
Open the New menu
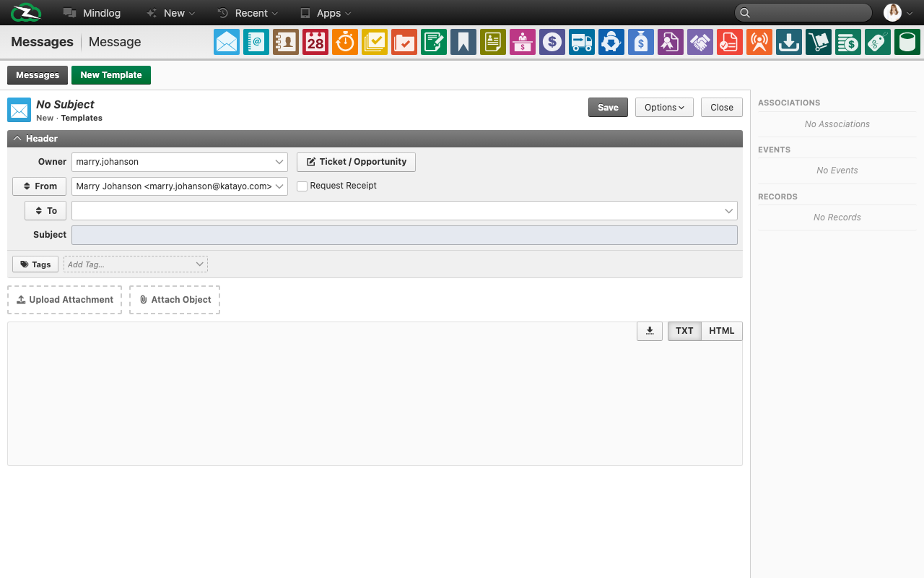click(x=170, y=13)
